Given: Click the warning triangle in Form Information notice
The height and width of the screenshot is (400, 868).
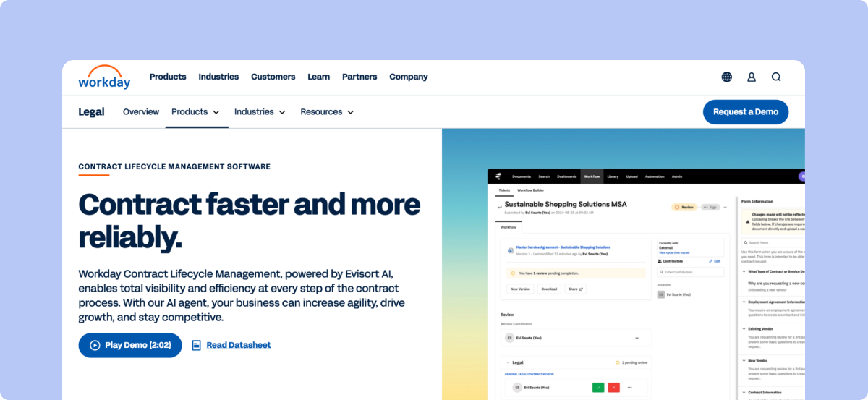Looking at the screenshot, I should point(748,222).
